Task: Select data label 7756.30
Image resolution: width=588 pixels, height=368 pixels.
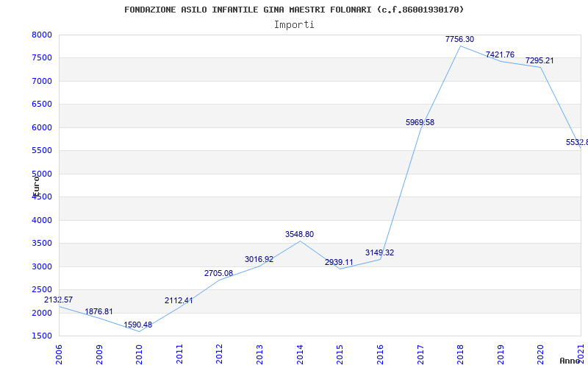Action: coord(460,39)
